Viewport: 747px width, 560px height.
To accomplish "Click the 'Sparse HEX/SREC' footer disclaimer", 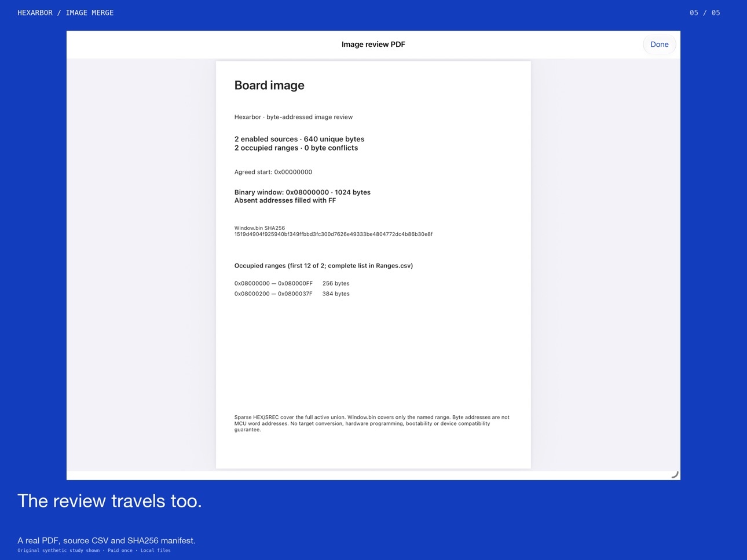I will coord(372,423).
